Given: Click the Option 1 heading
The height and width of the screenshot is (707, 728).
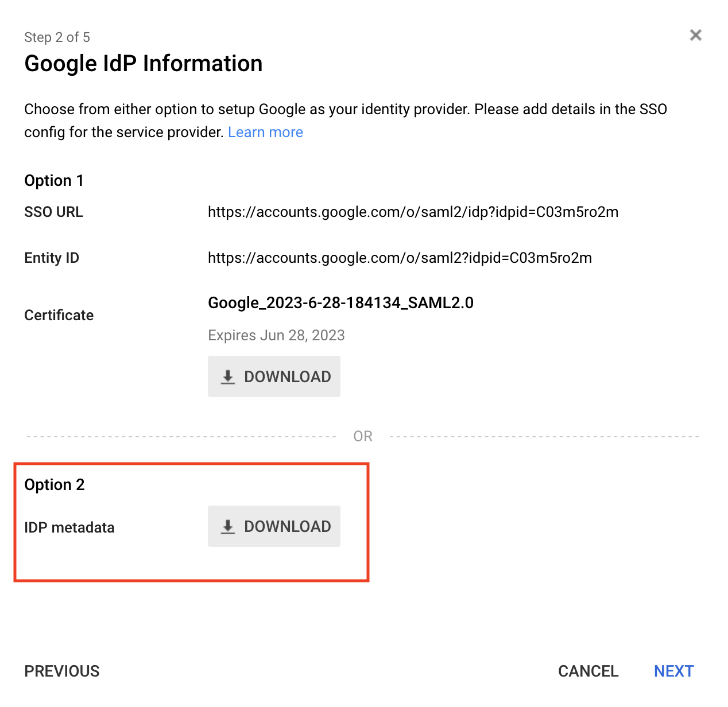Looking at the screenshot, I should coord(54,181).
